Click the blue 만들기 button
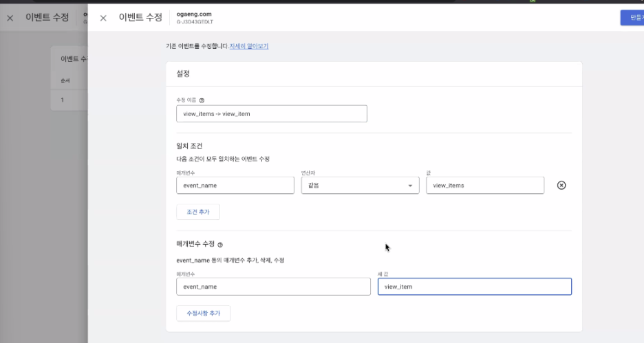Viewport: 644px width, 343px height. tap(632, 18)
